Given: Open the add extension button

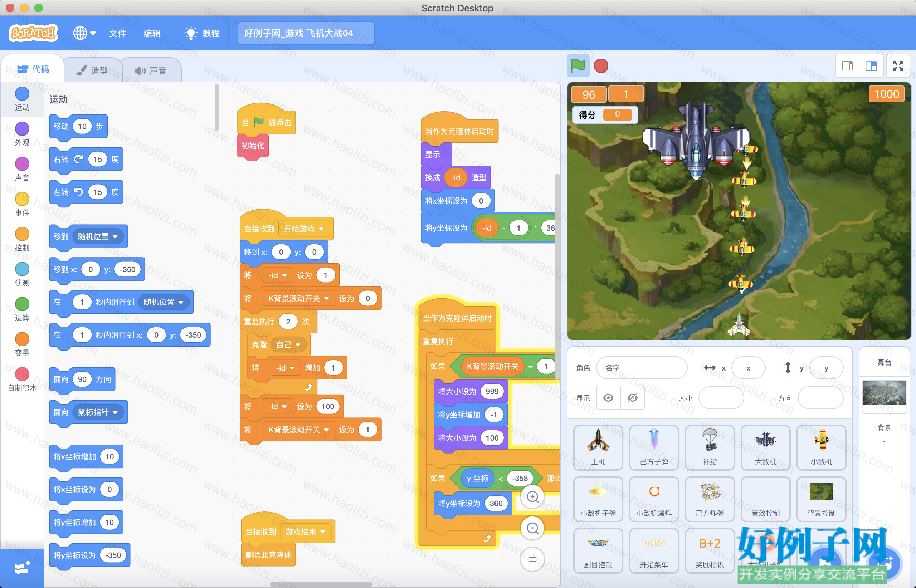Looking at the screenshot, I should click(x=22, y=568).
